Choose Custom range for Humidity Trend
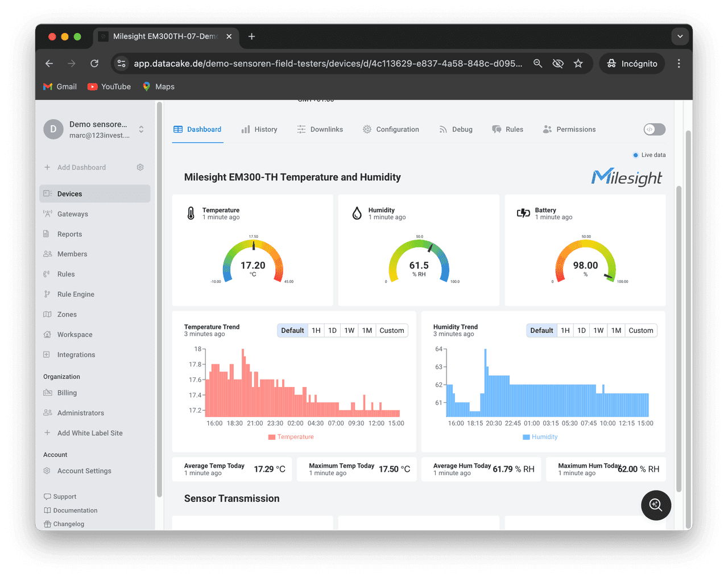 point(641,331)
